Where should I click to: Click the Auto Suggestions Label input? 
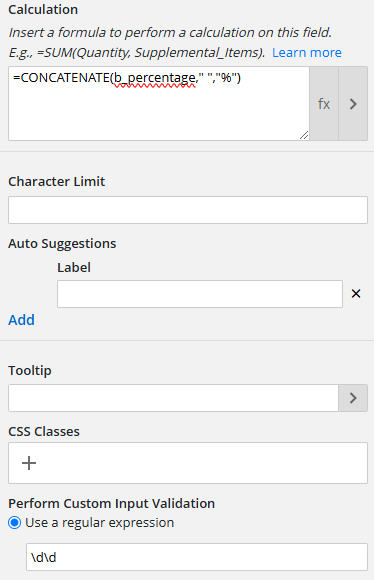pos(200,294)
